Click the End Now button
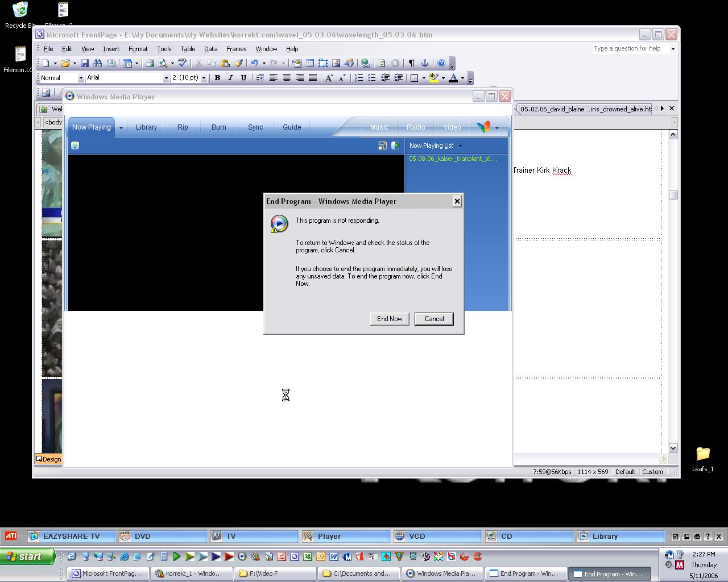Screen dimensions: 728x582 (390, 319)
